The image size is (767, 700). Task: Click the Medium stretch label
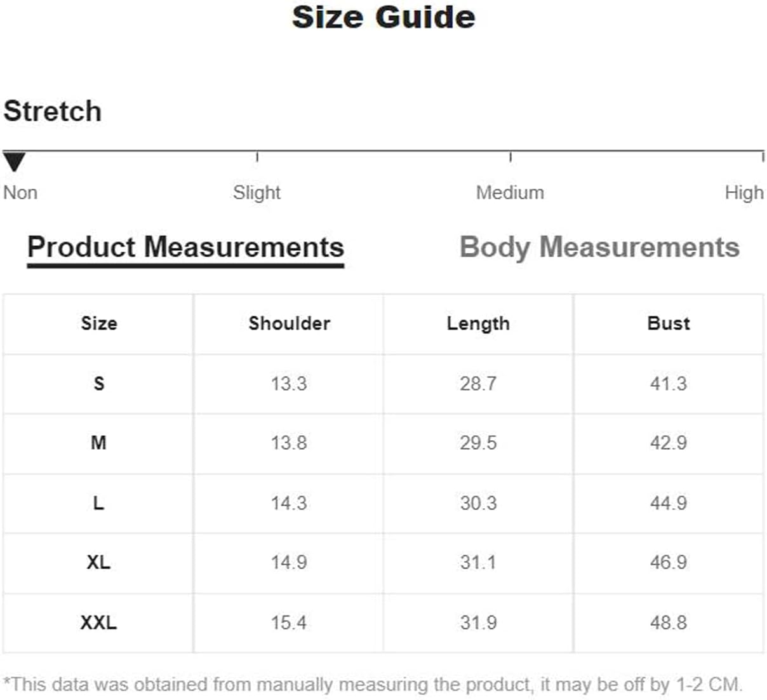510,192
